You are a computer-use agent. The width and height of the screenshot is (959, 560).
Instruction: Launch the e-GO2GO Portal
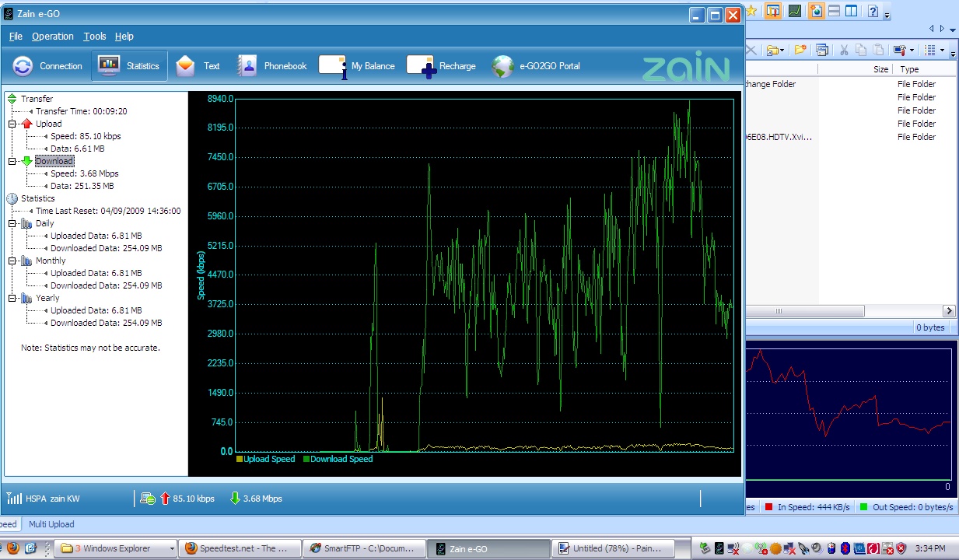[537, 66]
